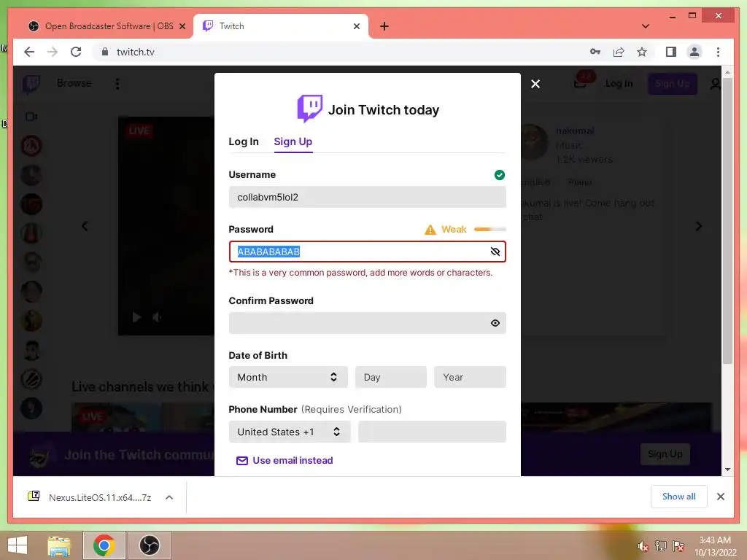Screen dimensions: 747x560
Task: Go to previous carousel stream arrow
Action: (85, 226)
